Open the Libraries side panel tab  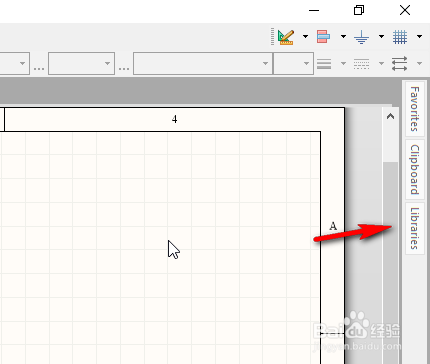[x=415, y=229]
